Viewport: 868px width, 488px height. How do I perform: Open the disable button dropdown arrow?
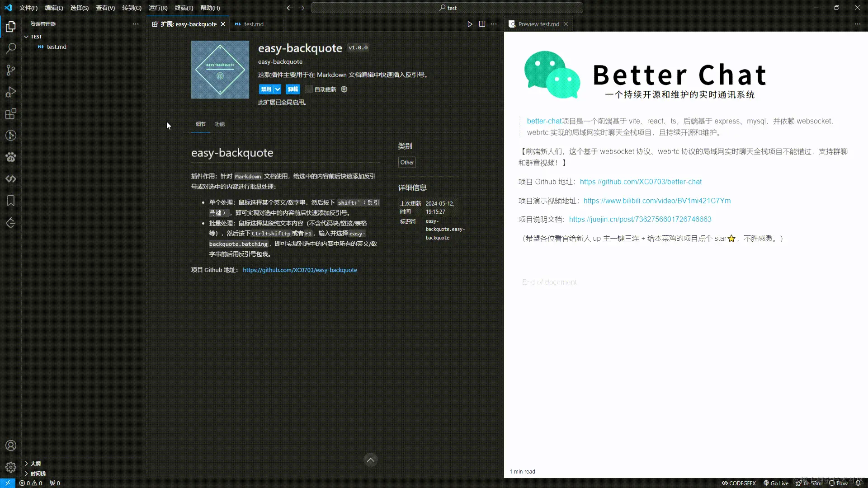(x=278, y=89)
